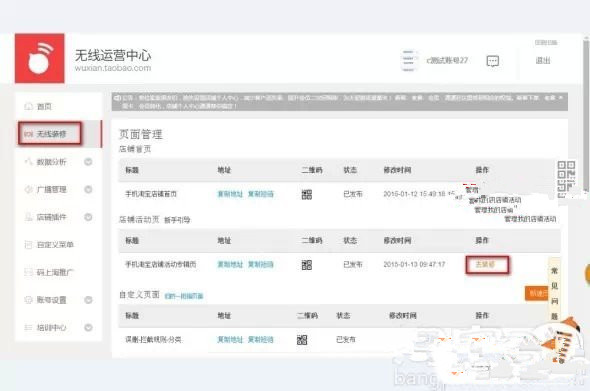Click the orange 新建 page button
Viewport: 590px width, 391px height.
click(537, 293)
